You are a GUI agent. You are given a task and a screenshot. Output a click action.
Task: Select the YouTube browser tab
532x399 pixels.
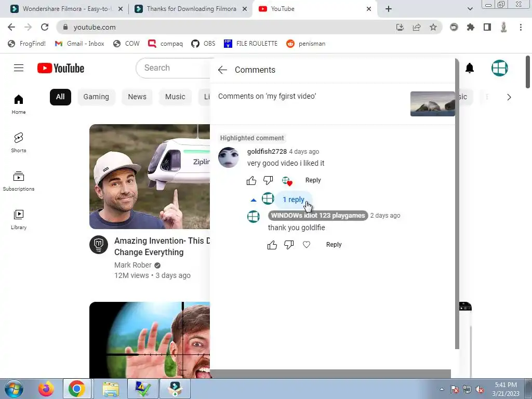click(315, 9)
